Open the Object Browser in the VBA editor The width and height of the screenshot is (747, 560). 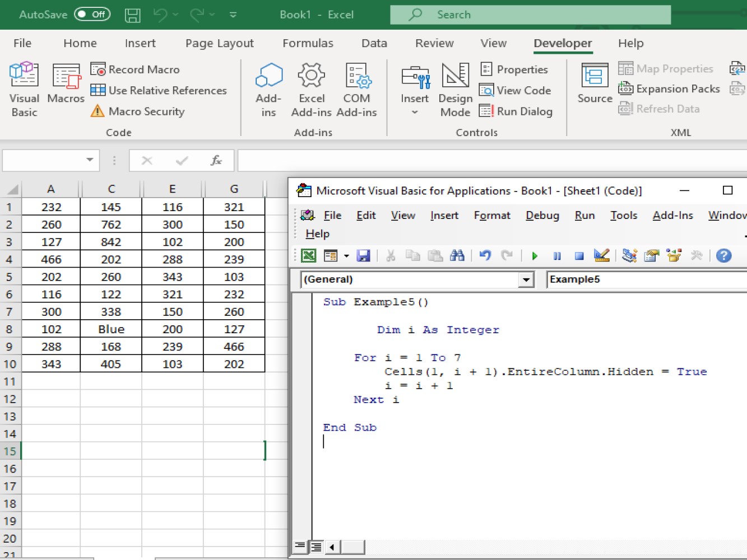click(674, 255)
